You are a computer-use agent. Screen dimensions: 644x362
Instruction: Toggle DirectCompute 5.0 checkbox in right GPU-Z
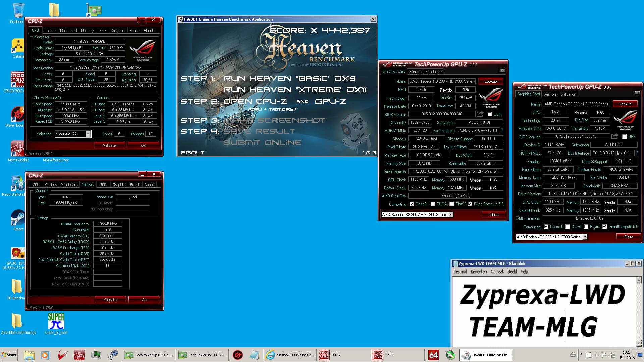pos(605,227)
